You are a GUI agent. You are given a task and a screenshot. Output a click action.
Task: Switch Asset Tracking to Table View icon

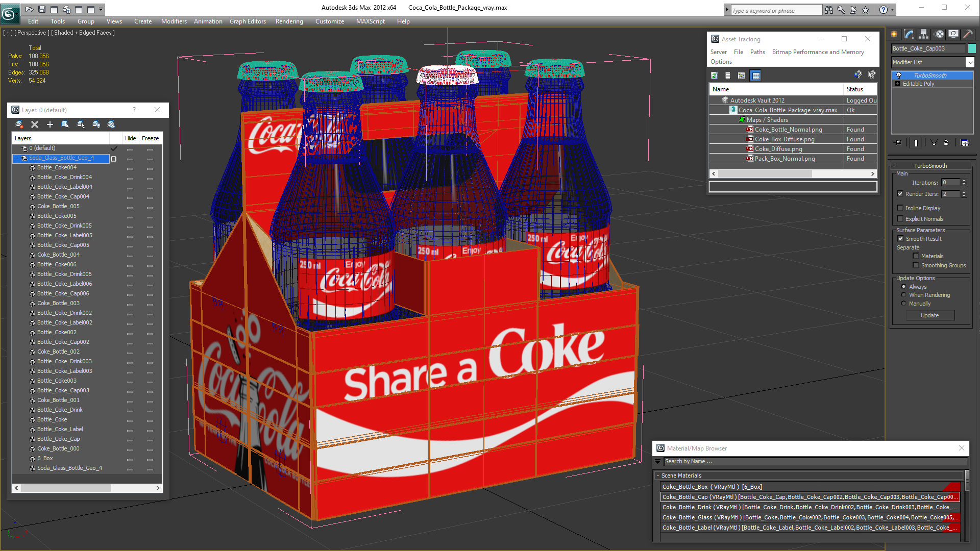click(x=756, y=76)
